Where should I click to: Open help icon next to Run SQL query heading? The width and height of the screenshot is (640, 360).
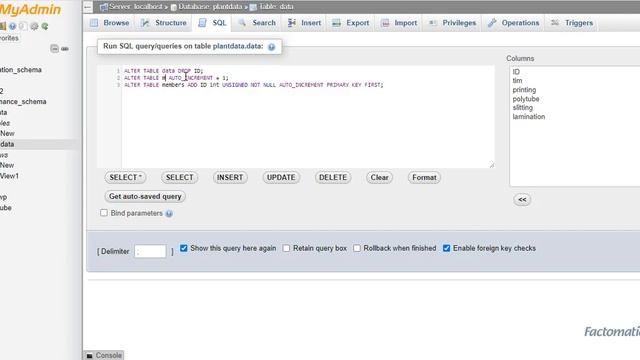tap(271, 47)
